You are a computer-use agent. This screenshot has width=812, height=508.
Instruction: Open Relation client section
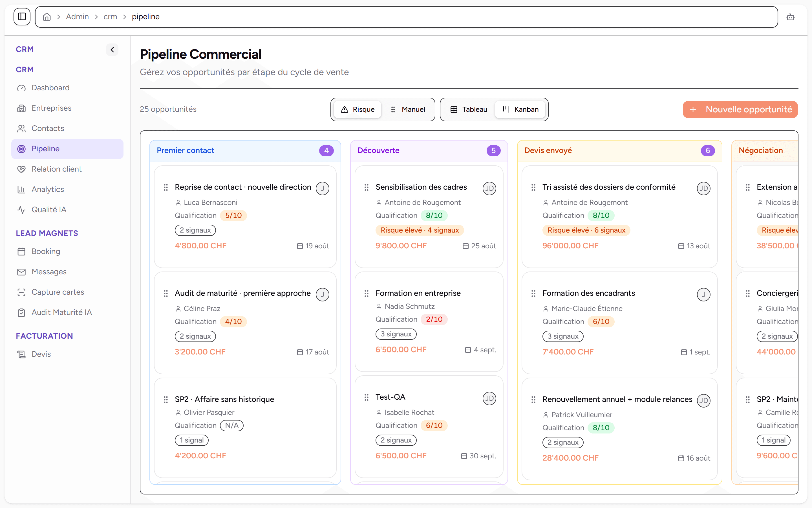(x=67, y=169)
